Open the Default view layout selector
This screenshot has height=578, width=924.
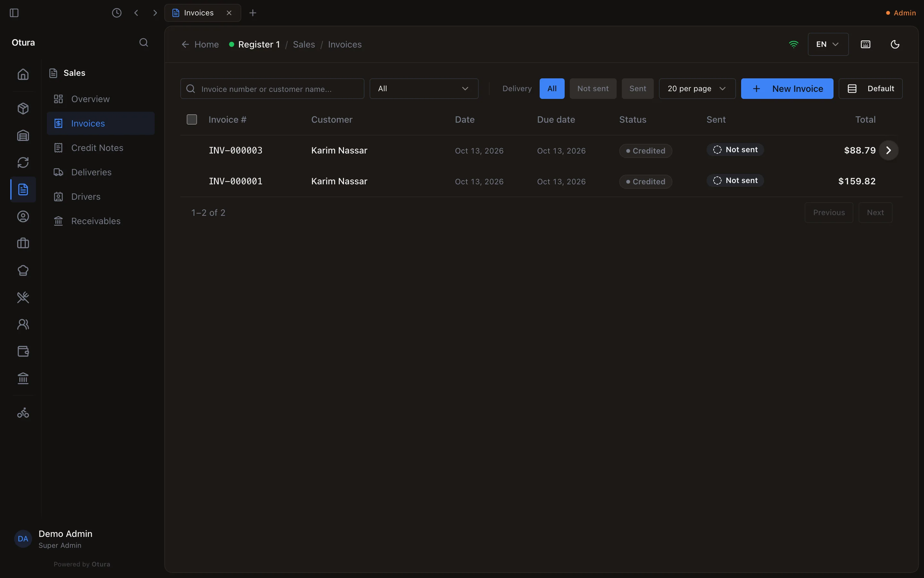pos(870,89)
